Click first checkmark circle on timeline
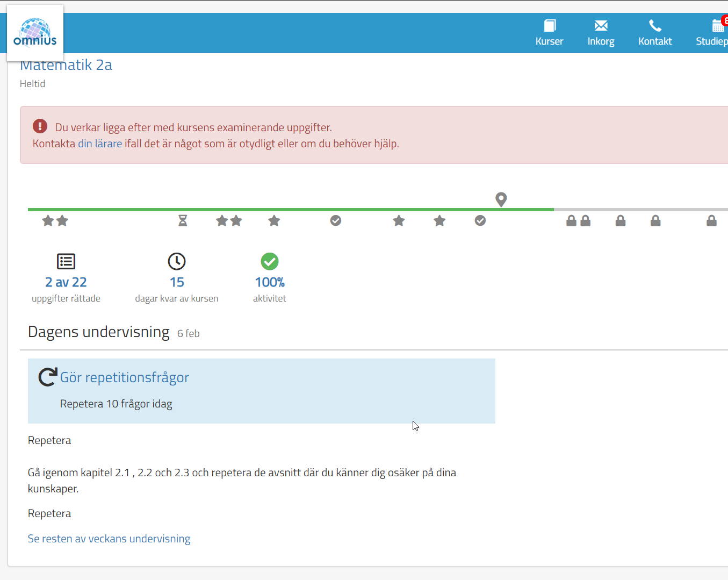 pyautogui.click(x=336, y=220)
